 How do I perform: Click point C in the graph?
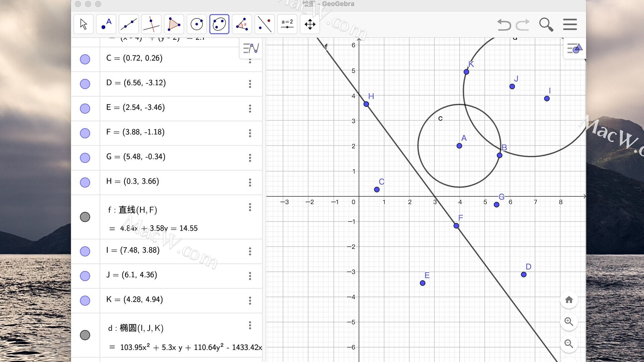click(377, 190)
